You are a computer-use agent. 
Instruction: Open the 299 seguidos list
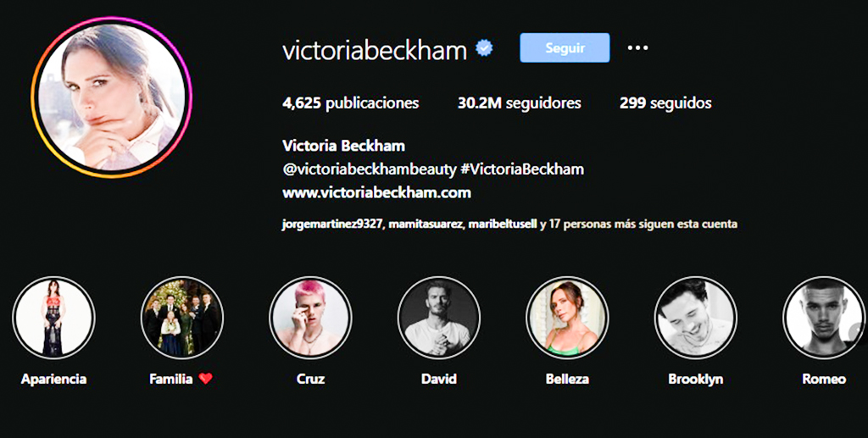click(x=665, y=103)
